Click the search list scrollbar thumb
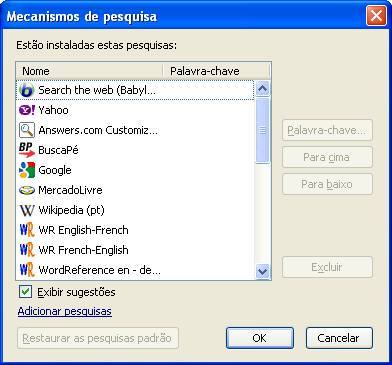This screenshot has height=365, width=392. click(263, 130)
